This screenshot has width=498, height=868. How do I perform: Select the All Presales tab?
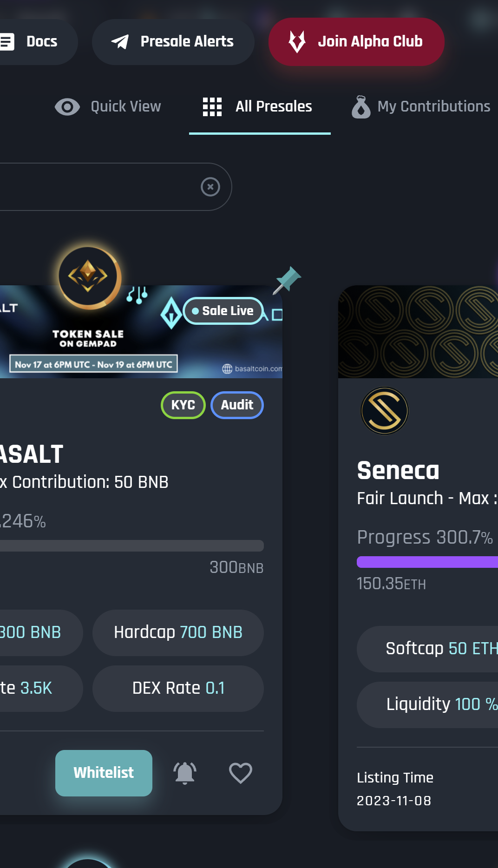coord(259,107)
